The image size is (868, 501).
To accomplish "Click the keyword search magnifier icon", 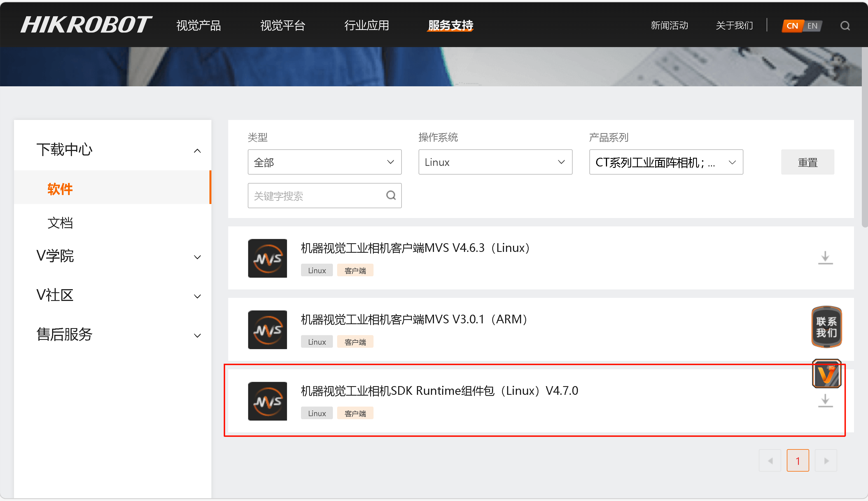I will click(391, 196).
